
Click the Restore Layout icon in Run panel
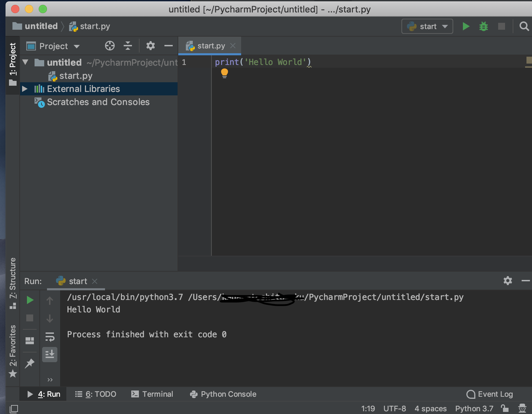click(30, 341)
